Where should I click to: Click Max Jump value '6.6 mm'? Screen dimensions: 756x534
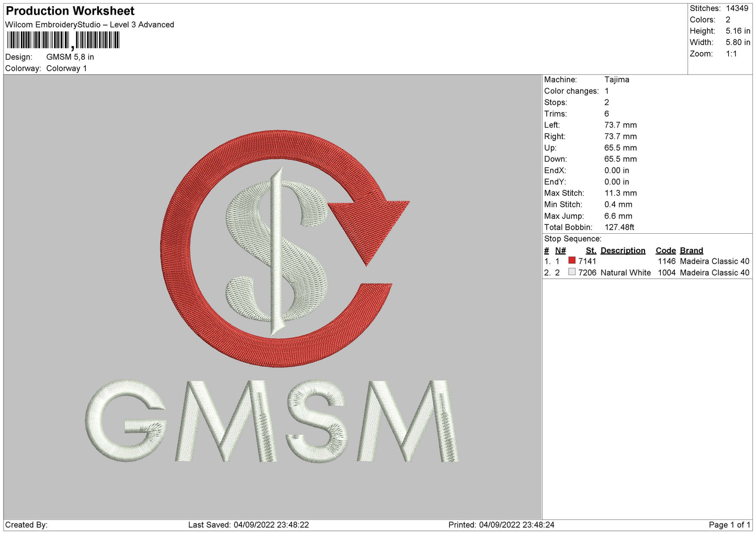[618, 216]
